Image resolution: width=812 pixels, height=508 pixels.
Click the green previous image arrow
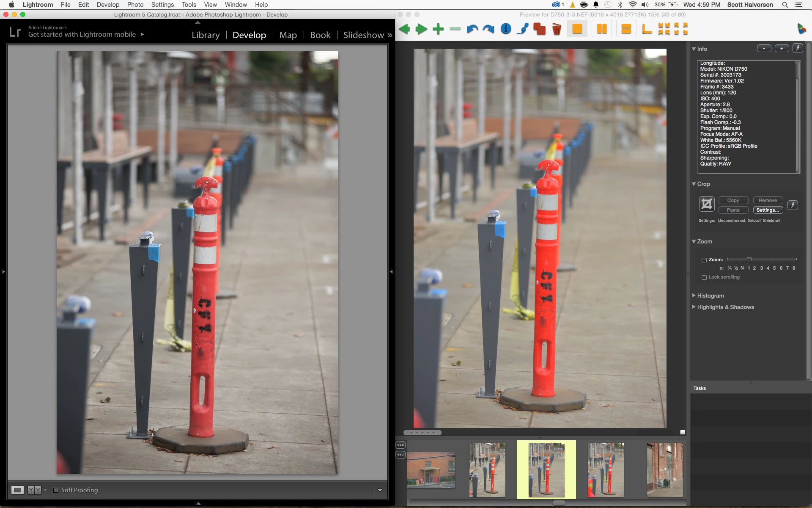(404, 29)
